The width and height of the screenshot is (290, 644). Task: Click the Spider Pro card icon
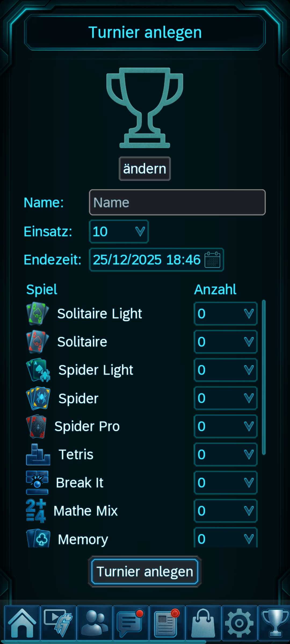(37, 426)
